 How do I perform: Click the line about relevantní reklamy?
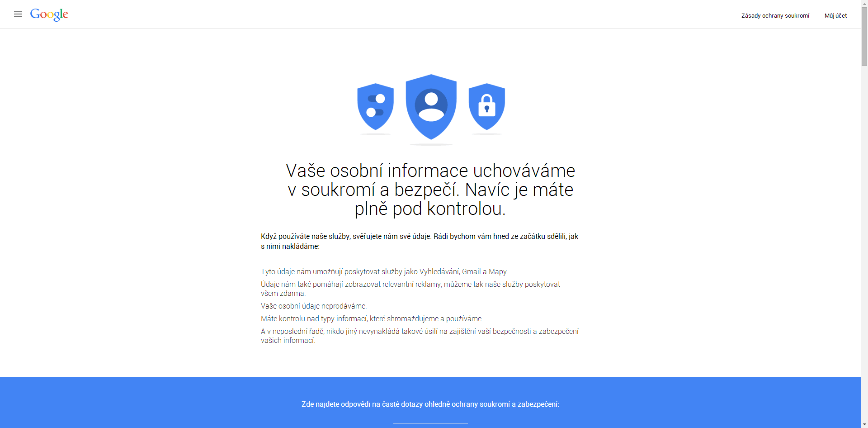(x=410, y=289)
